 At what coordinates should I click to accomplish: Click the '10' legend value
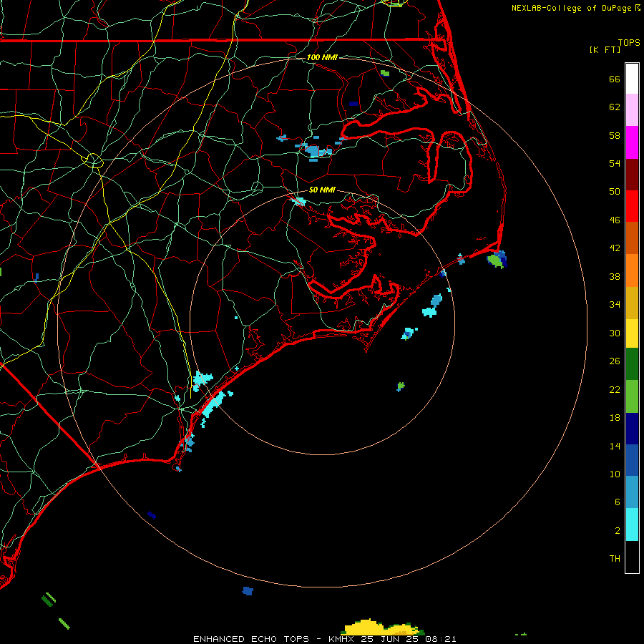(x=615, y=474)
